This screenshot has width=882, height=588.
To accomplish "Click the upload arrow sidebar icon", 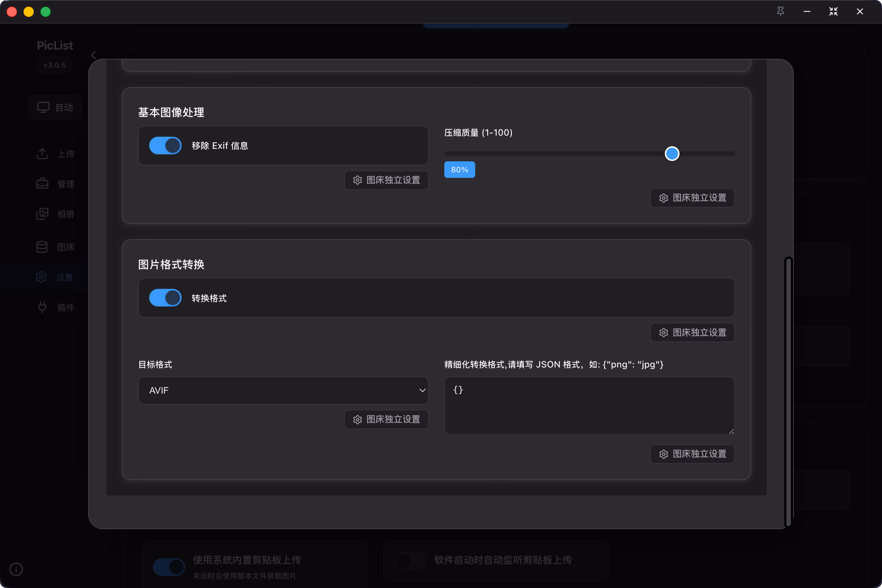I will tap(42, 154).
